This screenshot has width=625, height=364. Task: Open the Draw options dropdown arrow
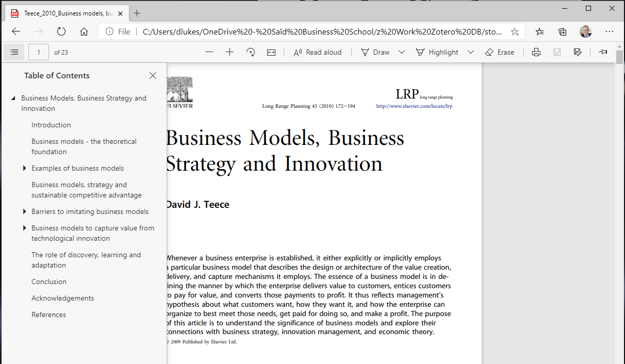(402, 52)
